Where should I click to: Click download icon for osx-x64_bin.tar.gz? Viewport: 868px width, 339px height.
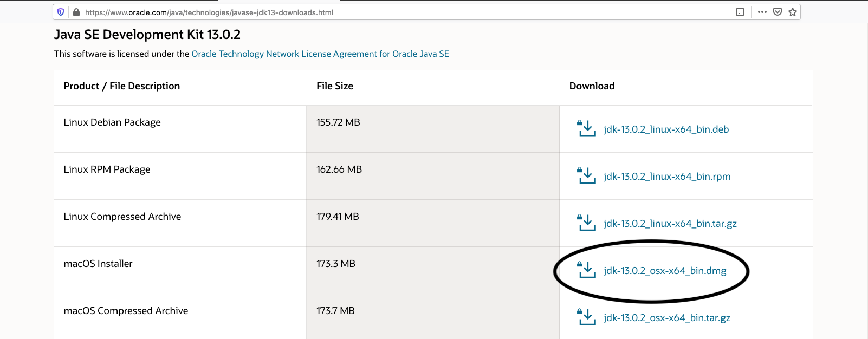tap(586, 317)
